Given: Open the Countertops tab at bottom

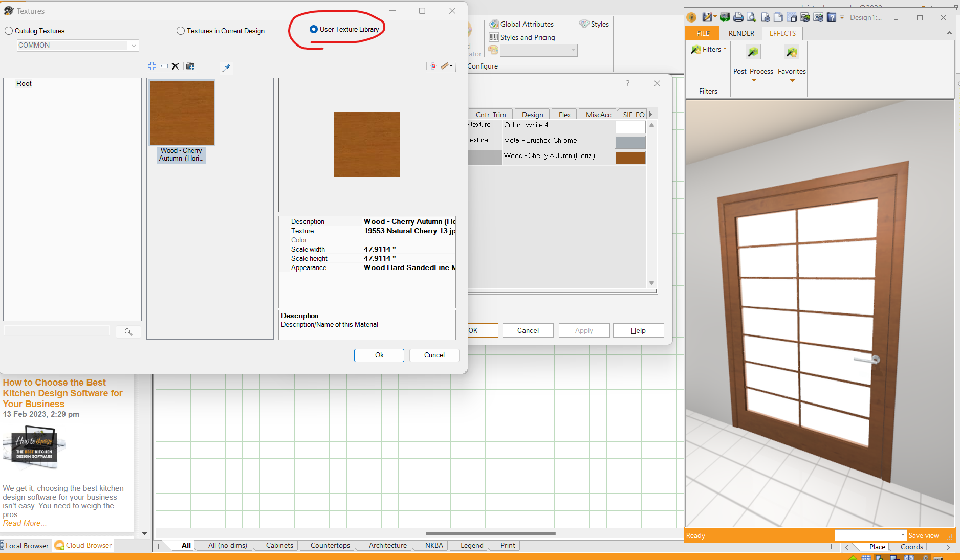Looking at the screenshot, I should coord(330,545).
